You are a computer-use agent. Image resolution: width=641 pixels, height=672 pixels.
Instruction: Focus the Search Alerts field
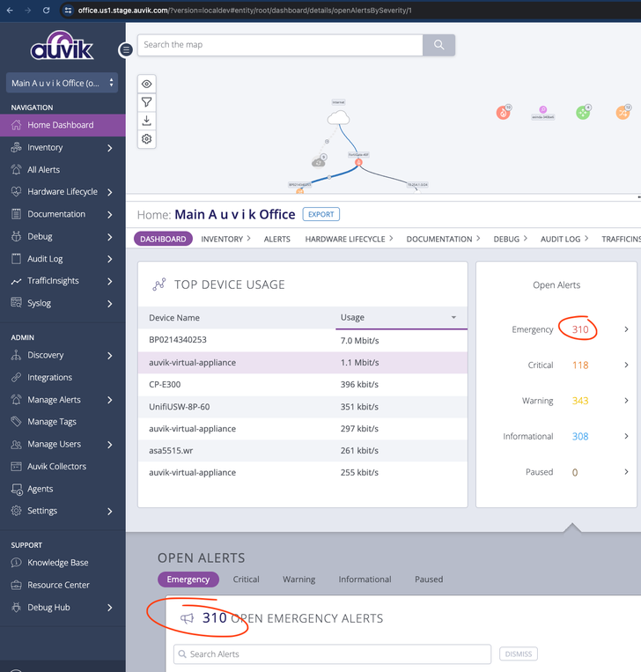(x=332, y=654)
